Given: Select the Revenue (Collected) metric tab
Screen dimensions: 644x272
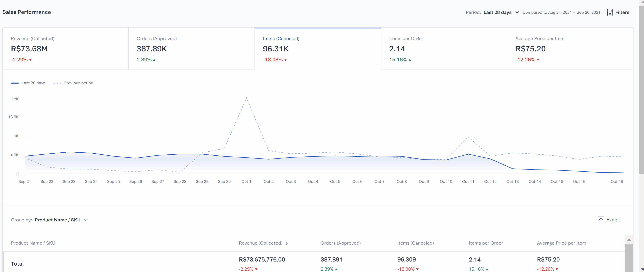Looking at the screenshot, I should (66, 49).
